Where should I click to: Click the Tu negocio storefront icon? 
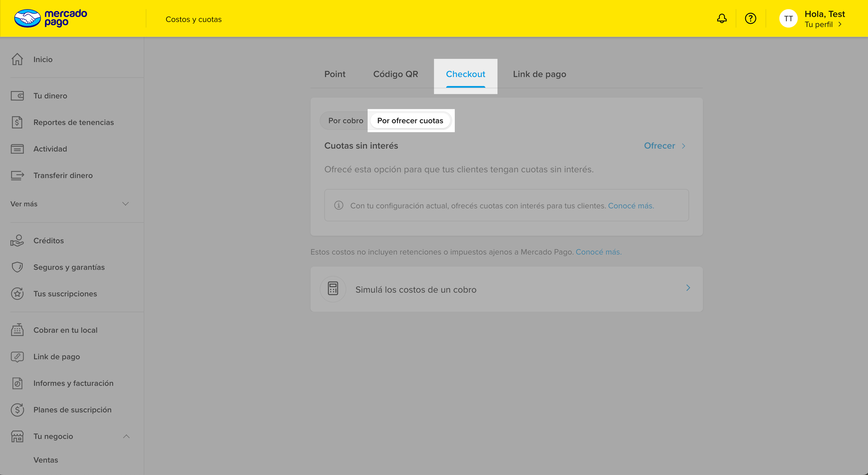pyautogui.click(x=17, y=436)
